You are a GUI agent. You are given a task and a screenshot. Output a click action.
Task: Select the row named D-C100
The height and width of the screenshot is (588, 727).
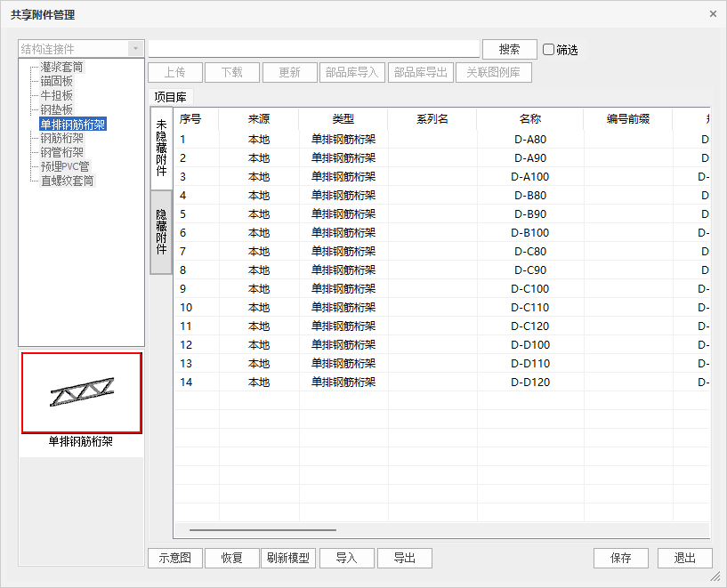coord(530,288)
